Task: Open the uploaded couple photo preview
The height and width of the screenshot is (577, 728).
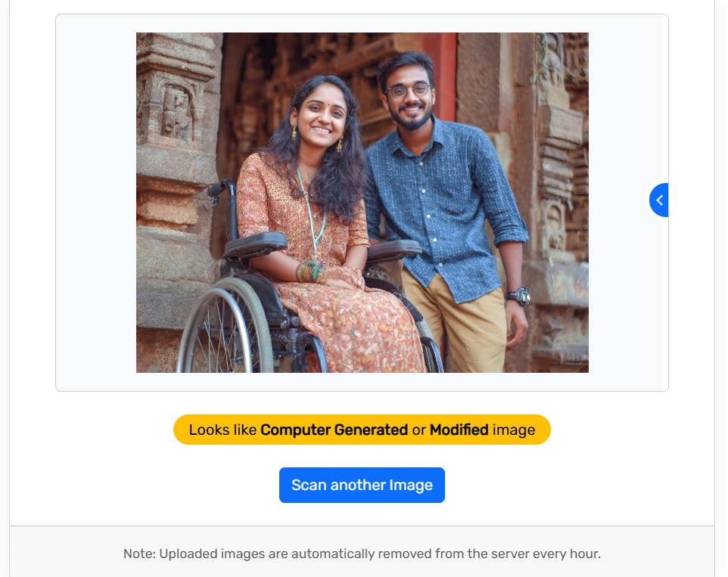Action: 362,202
